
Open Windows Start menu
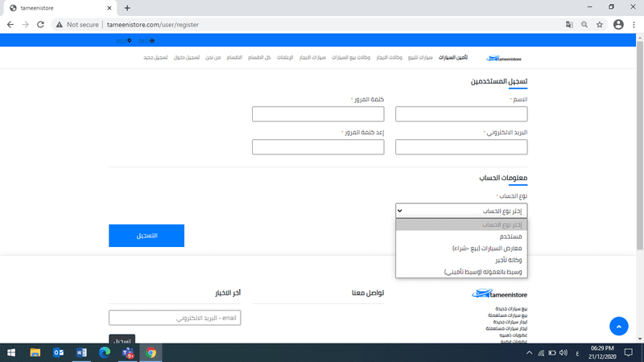(11, 352)
